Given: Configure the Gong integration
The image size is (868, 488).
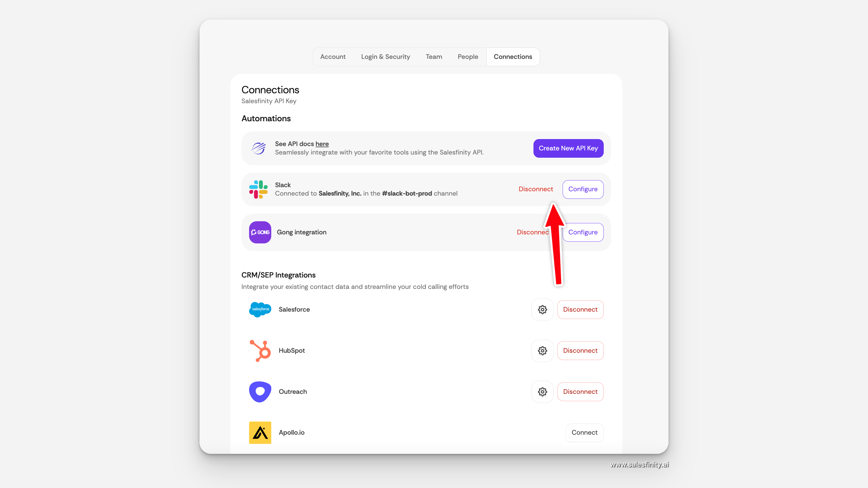Looking at the screenshot, I should pos(582,232).
